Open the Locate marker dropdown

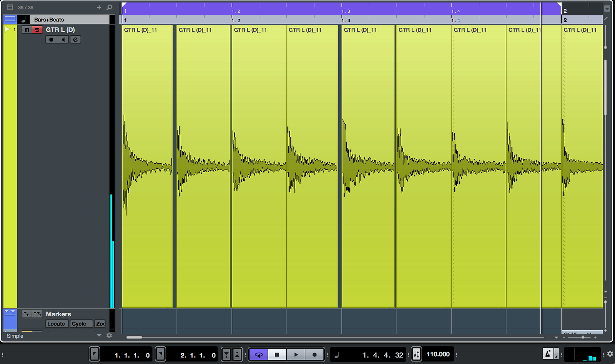(x=57, y=324)
